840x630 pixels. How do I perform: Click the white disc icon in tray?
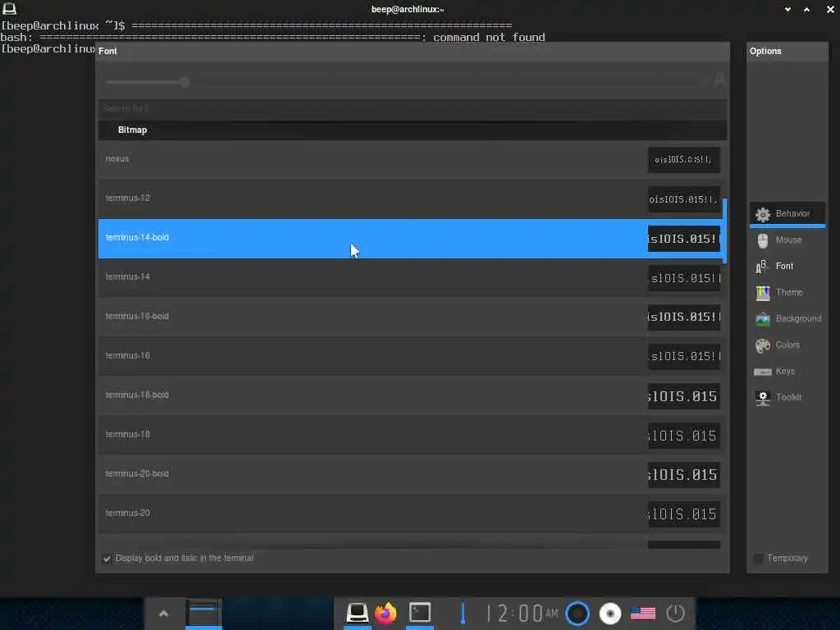coord(610,614)
